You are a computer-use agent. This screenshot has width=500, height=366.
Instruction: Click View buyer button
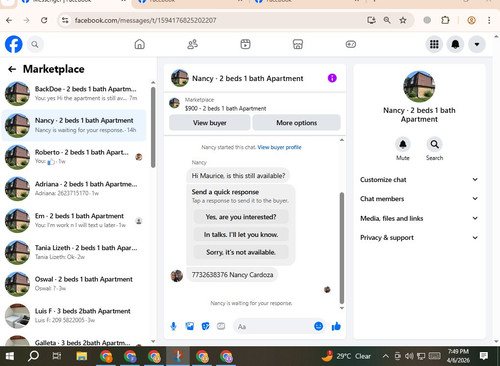tap(210, 123)
